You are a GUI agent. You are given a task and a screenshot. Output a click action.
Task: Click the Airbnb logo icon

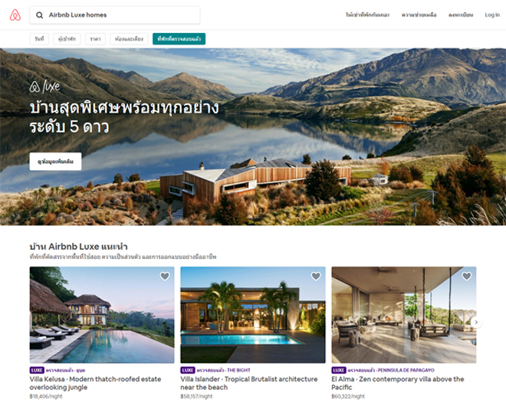click(x=15, y=15)
